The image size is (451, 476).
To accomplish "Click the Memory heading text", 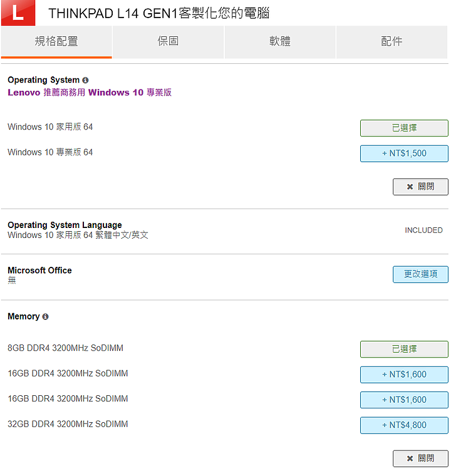I will [x=24, y=317].
